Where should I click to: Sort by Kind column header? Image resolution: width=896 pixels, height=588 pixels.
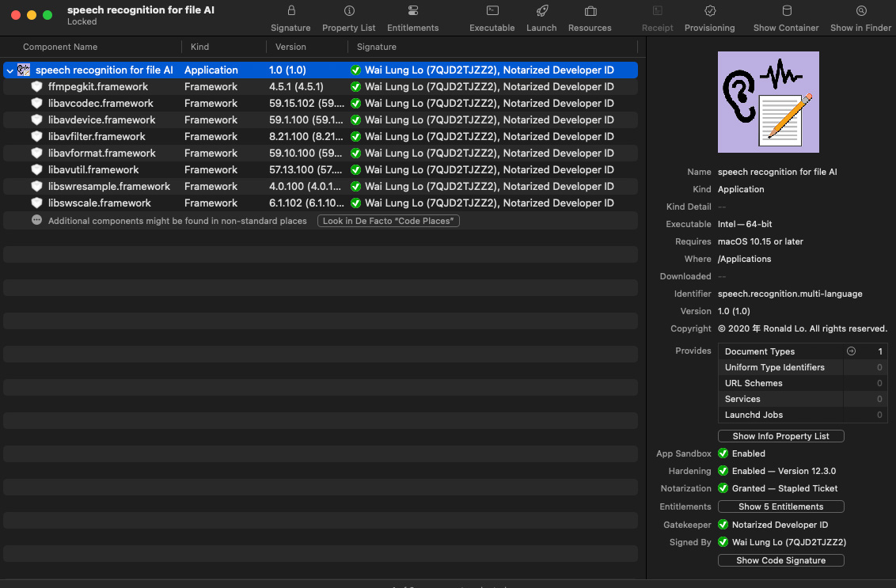(x=199, y=47)
